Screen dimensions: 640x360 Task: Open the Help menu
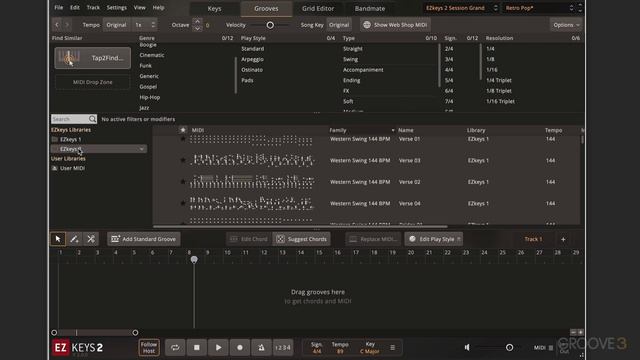tap(158, 7)
